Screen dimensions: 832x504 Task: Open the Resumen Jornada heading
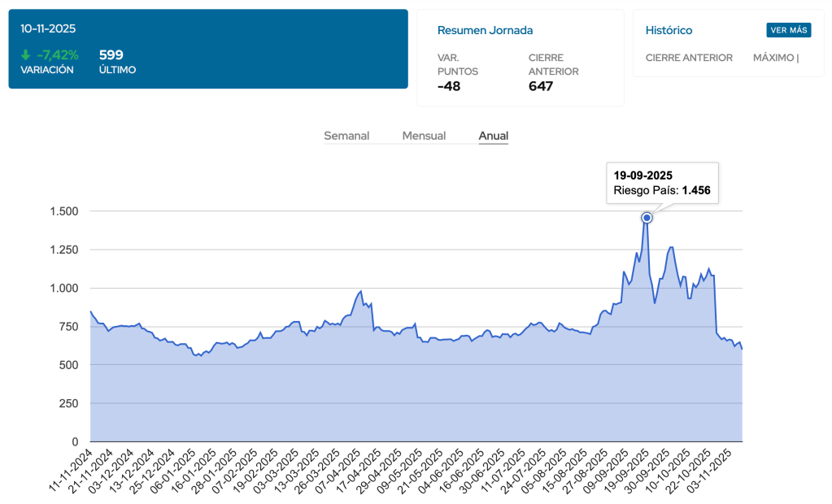485,30
